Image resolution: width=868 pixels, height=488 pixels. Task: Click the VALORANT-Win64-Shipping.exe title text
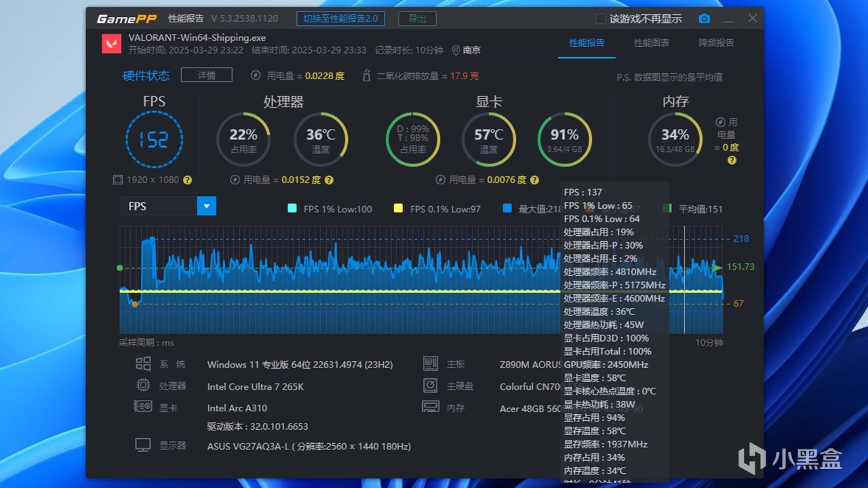[x=197, y=37]
